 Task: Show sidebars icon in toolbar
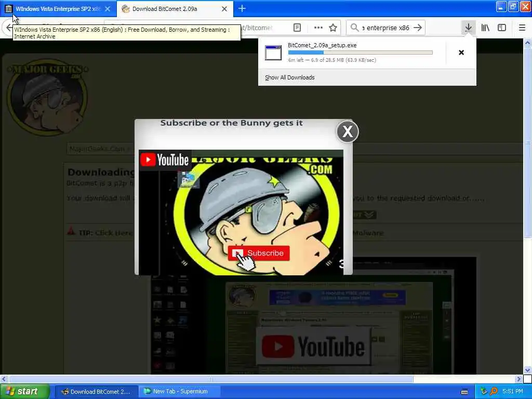[x=502, y=28]
